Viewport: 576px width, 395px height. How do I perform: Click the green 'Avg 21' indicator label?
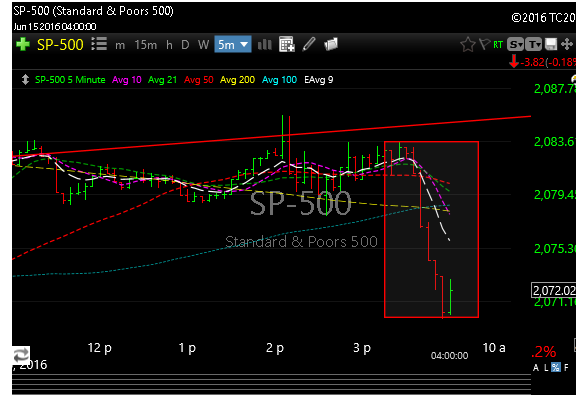[162, 80]
